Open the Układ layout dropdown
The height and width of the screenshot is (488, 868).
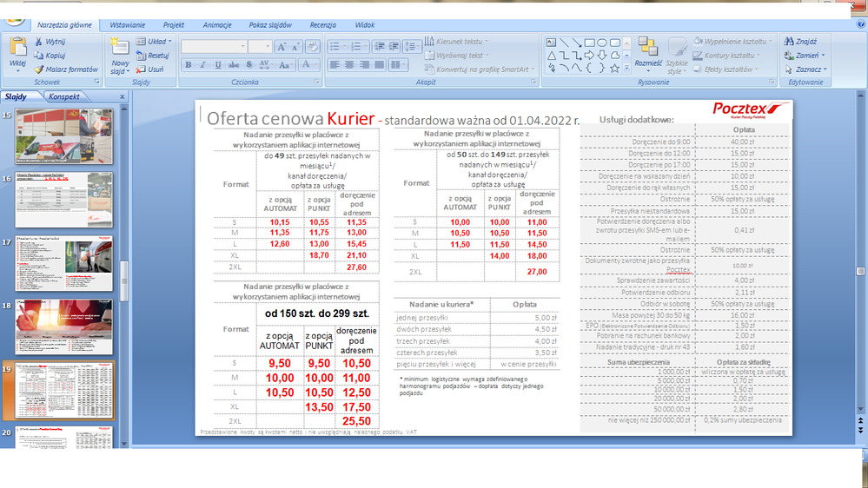coord(154,42)
